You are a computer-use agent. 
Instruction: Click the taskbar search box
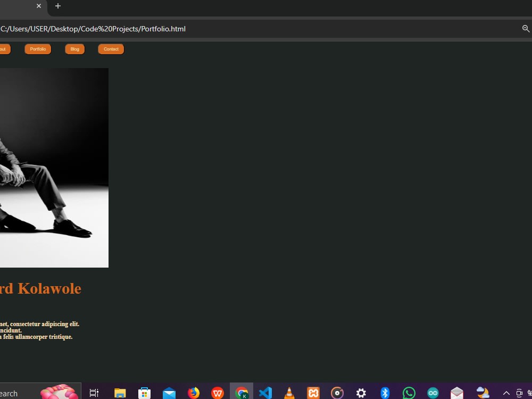point(40,392)
